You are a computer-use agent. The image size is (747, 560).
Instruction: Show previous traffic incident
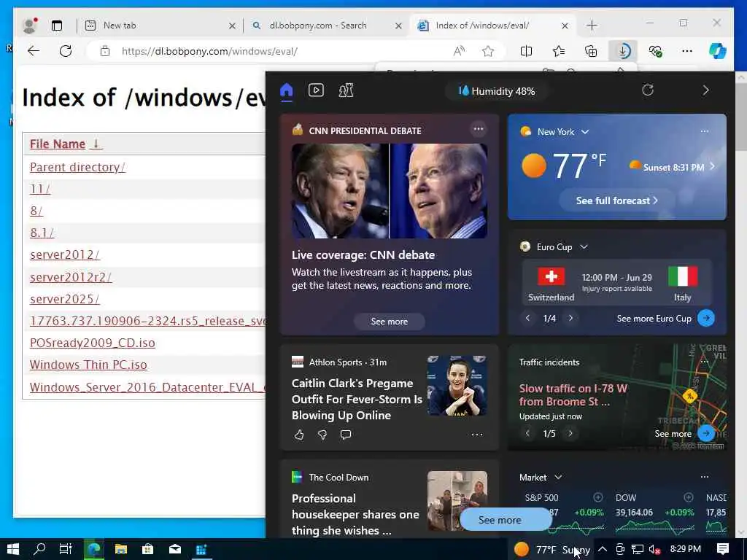[x=527, y=433]
